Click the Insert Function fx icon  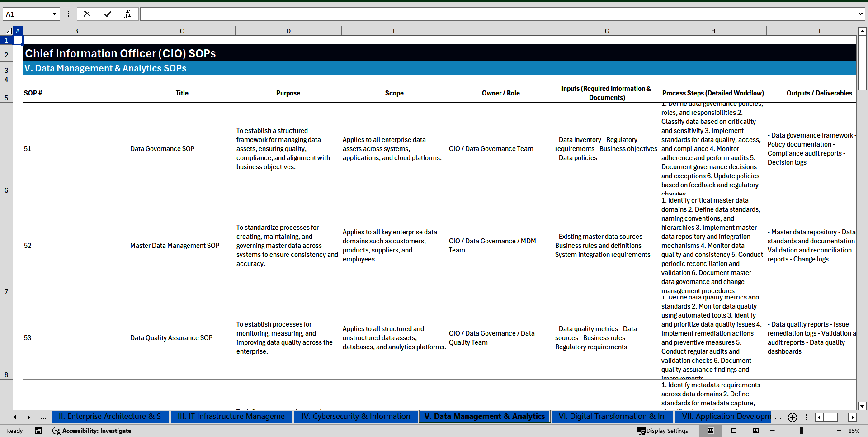127,14
